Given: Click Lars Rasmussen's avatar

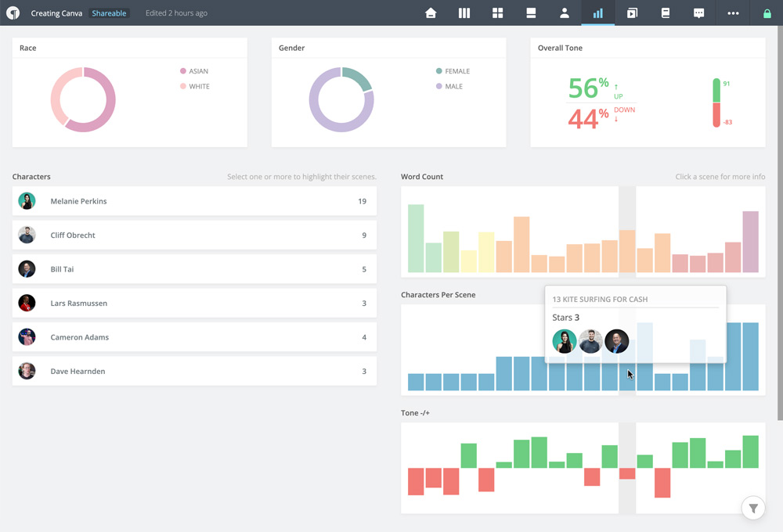Looking at the screenshot, I should [27, 303].
